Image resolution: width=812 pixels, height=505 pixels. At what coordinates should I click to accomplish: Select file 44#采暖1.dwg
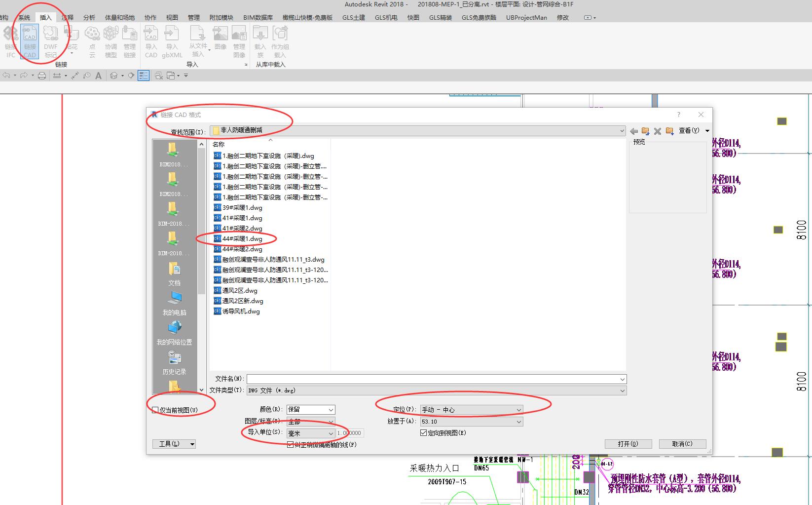pos(238,238)
